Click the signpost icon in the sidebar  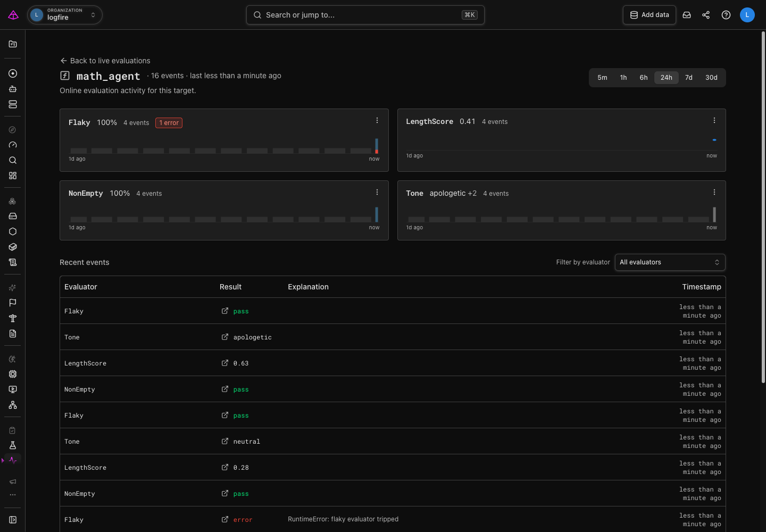click(13, 318)
